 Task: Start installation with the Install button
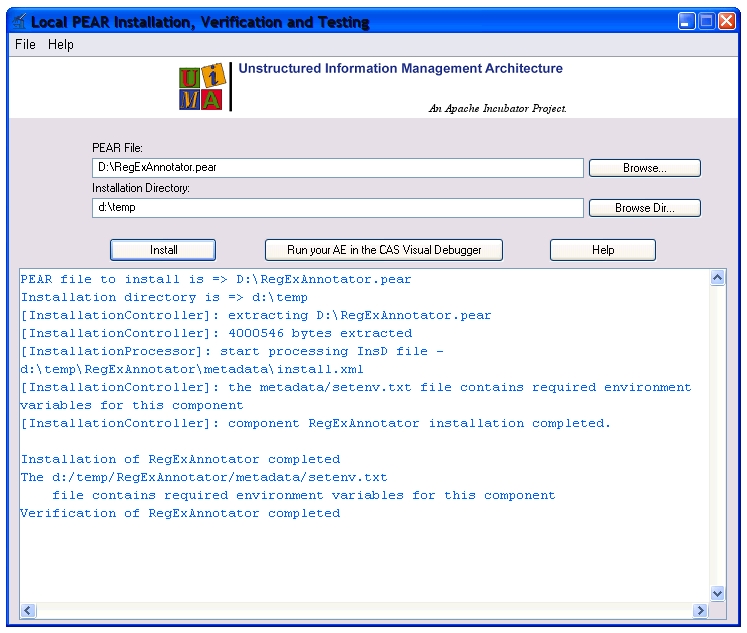point(163,250)
